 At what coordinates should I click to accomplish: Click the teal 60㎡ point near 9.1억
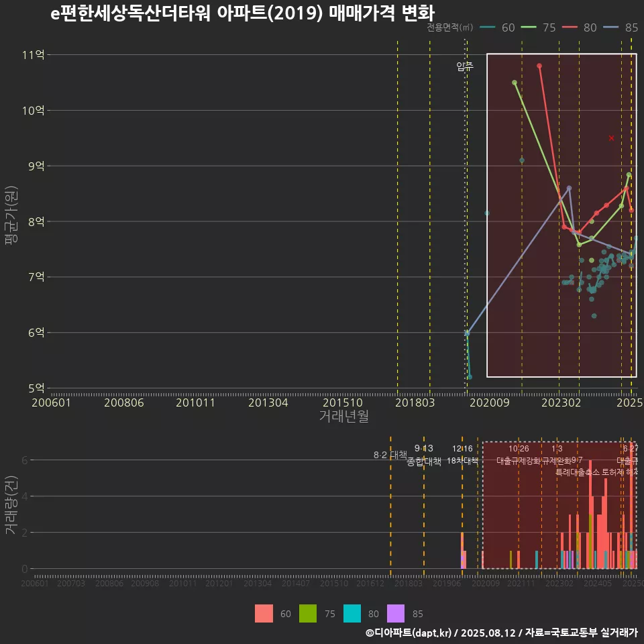click(x=522, y=160)
